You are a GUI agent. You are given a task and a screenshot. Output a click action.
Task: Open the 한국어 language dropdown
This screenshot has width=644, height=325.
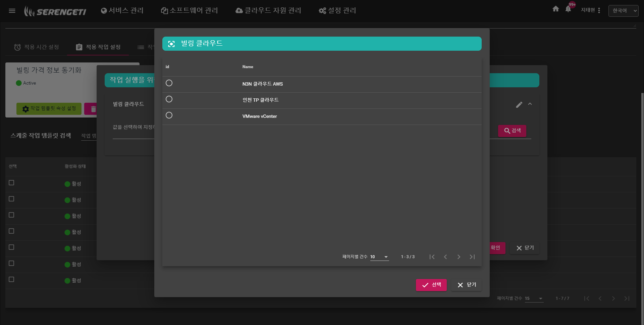(623, 11)
